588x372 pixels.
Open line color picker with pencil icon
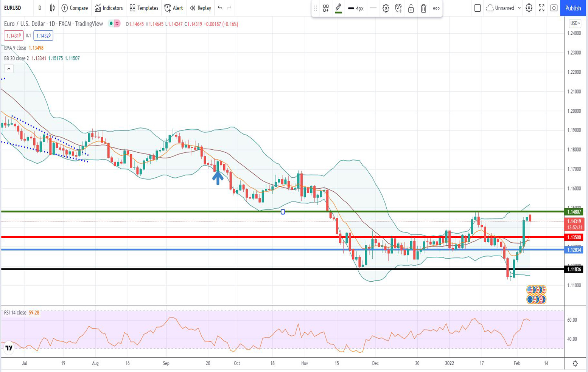[338, 8]
